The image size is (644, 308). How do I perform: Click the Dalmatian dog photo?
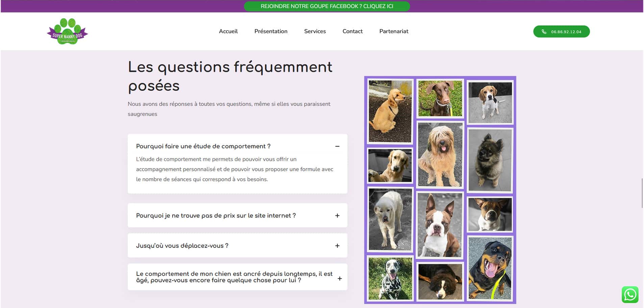point(390,279)
